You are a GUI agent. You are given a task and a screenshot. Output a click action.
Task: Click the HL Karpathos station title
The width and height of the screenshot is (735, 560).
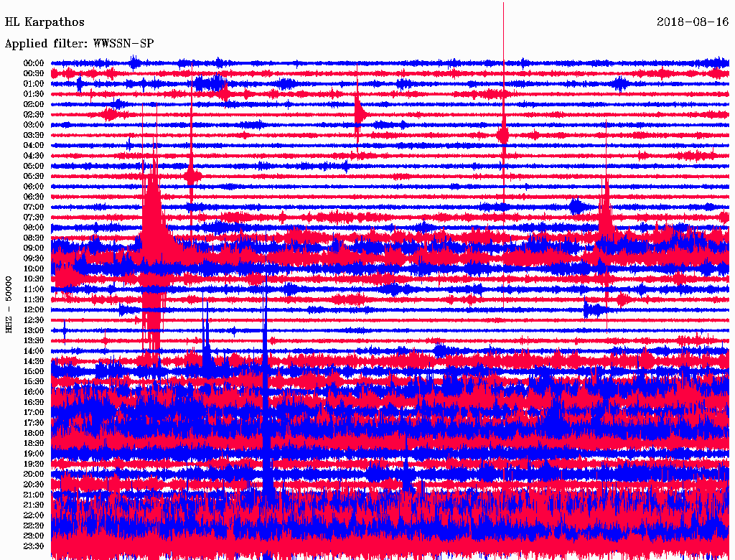click(x=45, y=22)
